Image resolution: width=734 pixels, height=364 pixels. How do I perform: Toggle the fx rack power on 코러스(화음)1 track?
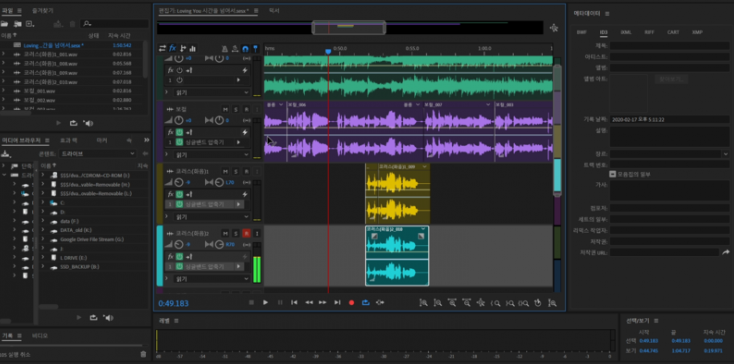pos(179,194)
